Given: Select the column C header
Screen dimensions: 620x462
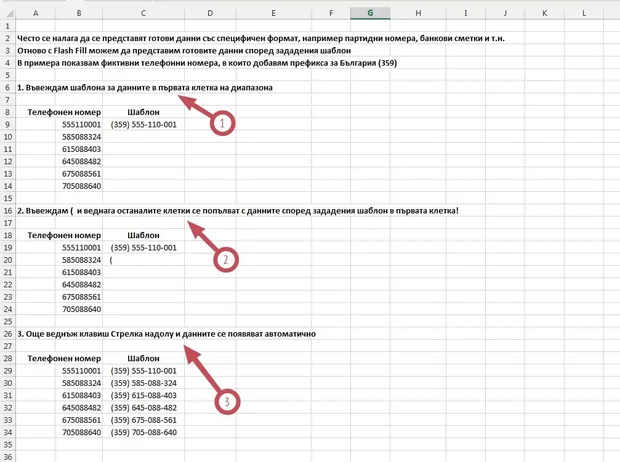Looking at the screenshot, I should point(144,13).
